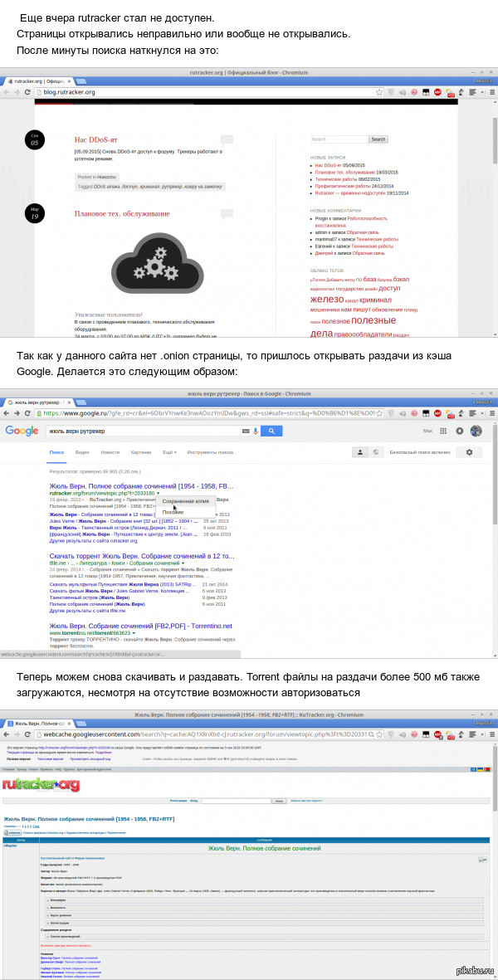Select Сохраненная копия from result menu

coord(185,501)
